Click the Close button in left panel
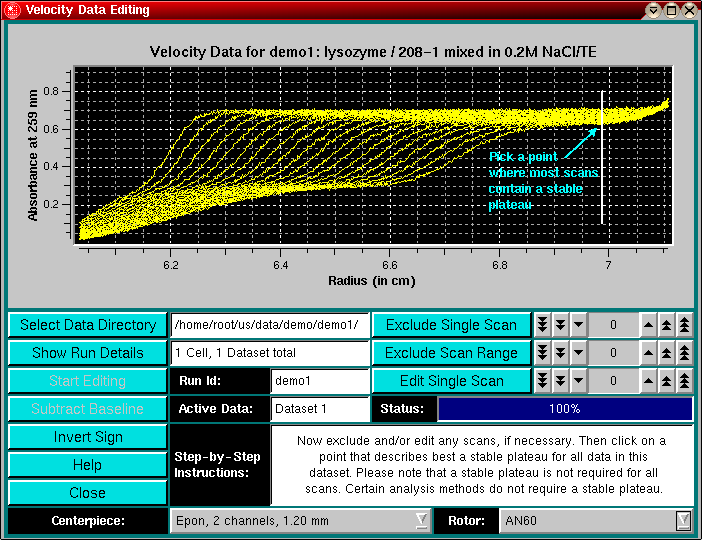Image resolution: width=702 pixels, height=540 pixels. (88, 493)
